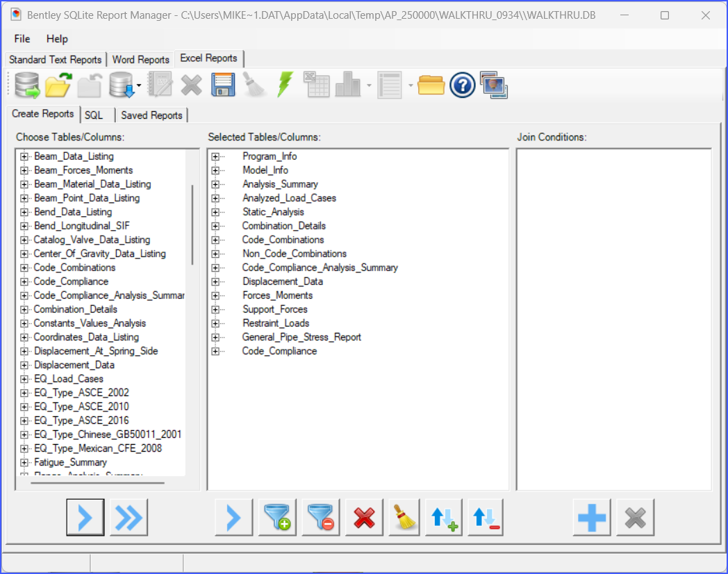Open dropdown arrow beside database download icon
This screenshot has height=574, width=728.
click(x=139, y=85)
